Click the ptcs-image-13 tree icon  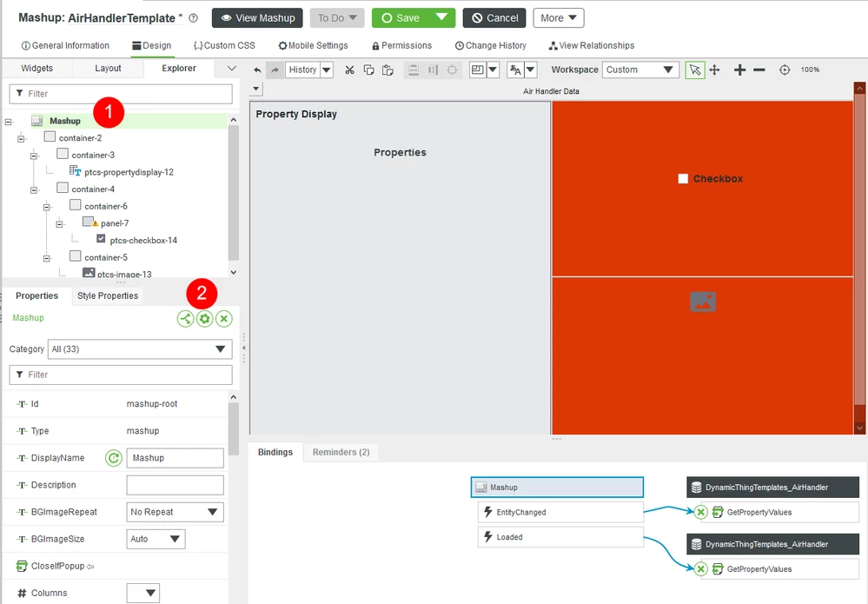coord(89,272)
